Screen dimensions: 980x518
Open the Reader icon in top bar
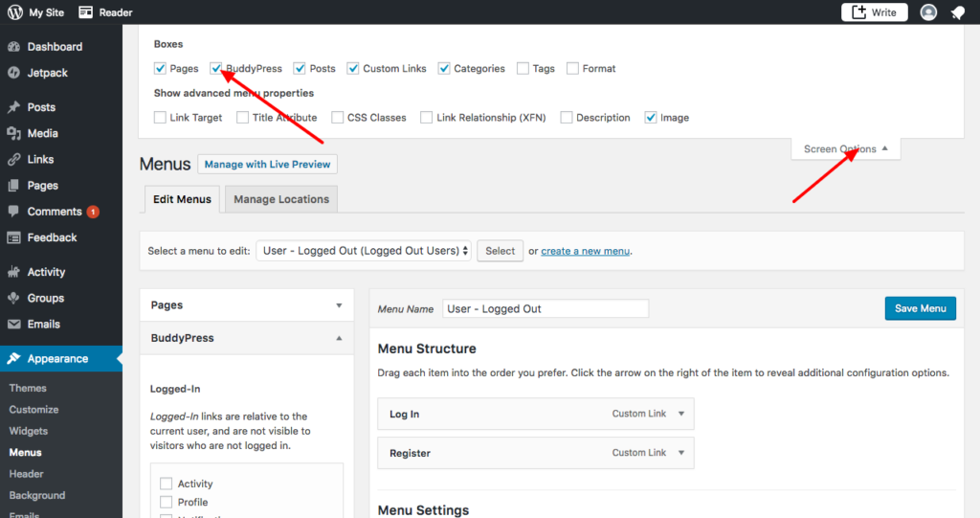pyautogui.click(x=86, y=12)
